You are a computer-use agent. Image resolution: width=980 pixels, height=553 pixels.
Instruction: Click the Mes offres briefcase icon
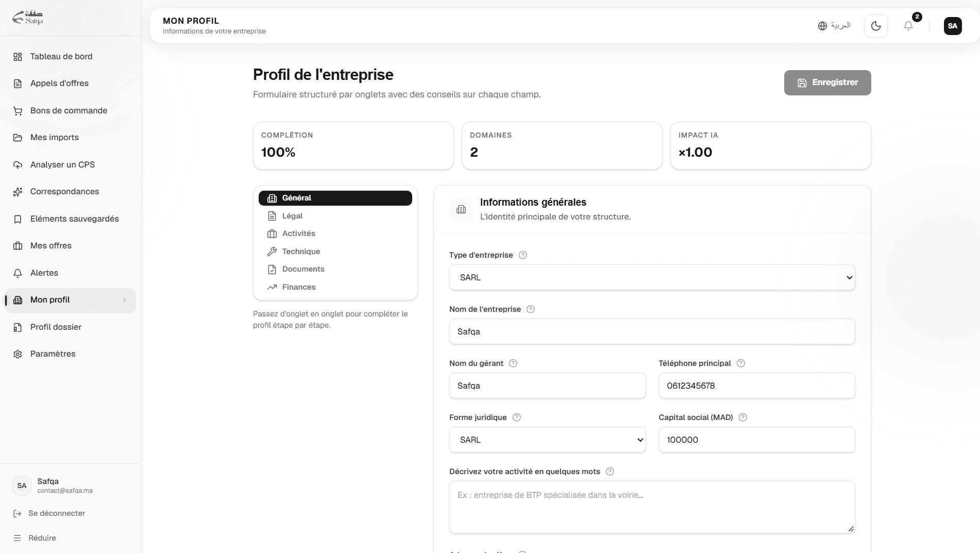[x=18, y=246]
